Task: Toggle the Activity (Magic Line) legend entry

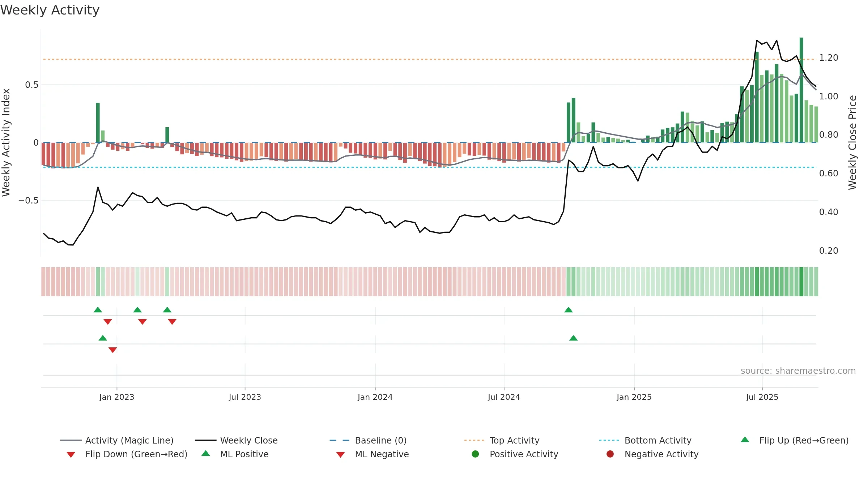Action: [117, 440]
